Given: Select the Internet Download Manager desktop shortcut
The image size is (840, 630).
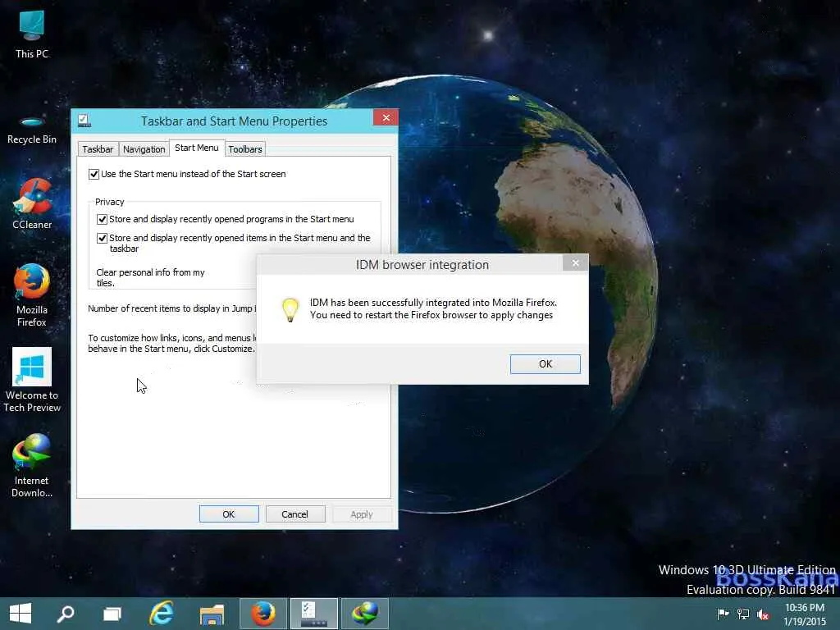Looking at the screenshot, I should click(x=32, y=466).
